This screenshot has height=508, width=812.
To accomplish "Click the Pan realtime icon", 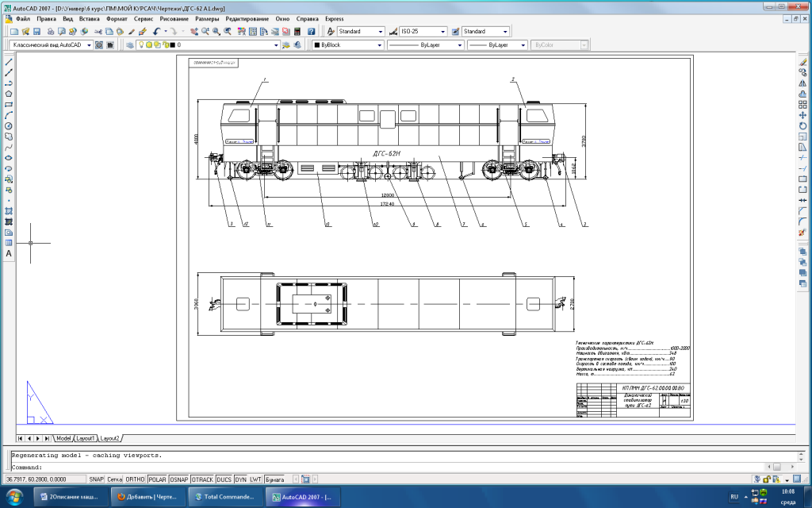I will click(x=194, y=32).
